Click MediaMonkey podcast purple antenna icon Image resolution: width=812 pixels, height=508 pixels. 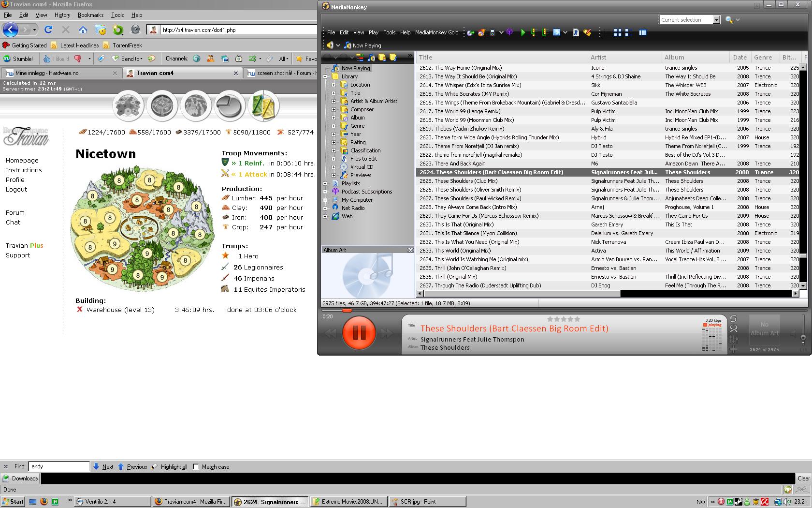click(509, 32)
